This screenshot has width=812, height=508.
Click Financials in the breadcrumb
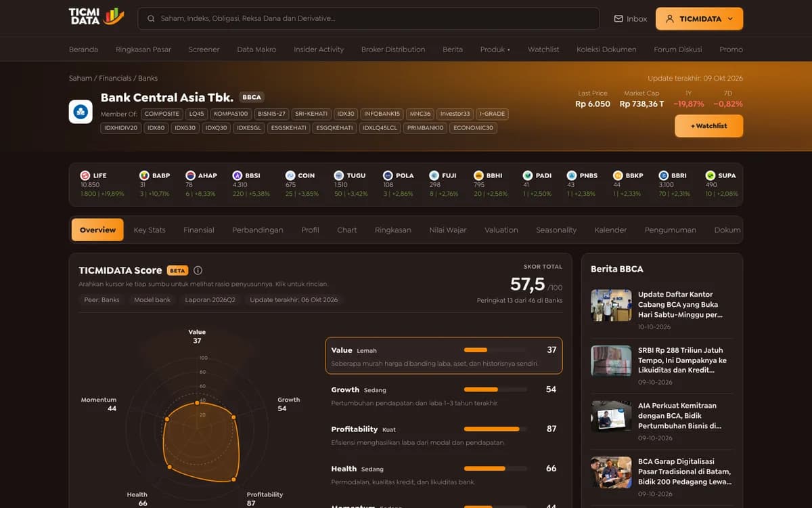(115, 78)
